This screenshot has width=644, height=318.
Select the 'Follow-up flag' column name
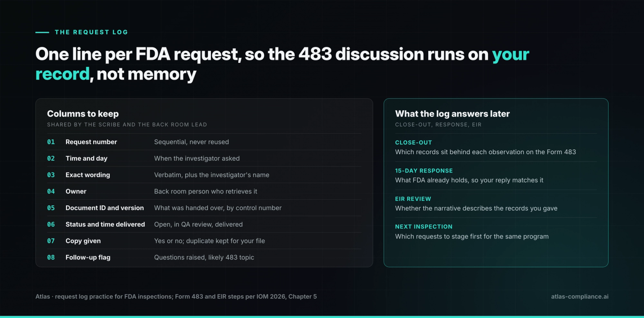pyautogui.click(x=88, y=257)
